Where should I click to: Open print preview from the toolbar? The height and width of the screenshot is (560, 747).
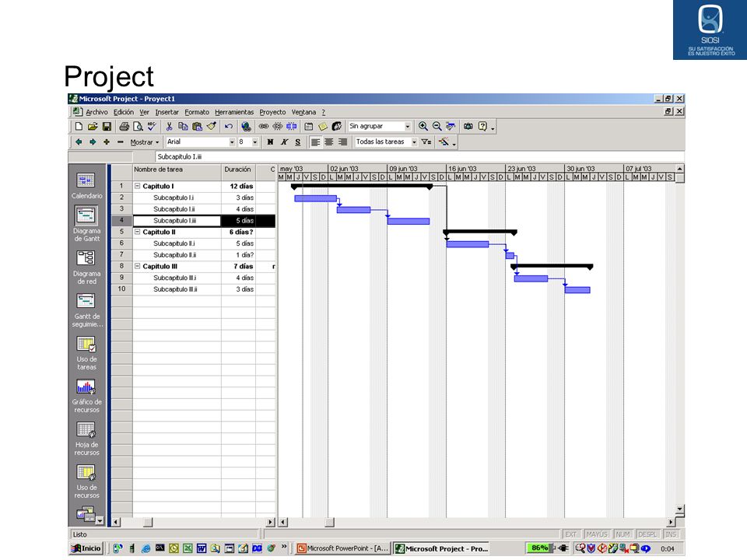tap(139, 126)
